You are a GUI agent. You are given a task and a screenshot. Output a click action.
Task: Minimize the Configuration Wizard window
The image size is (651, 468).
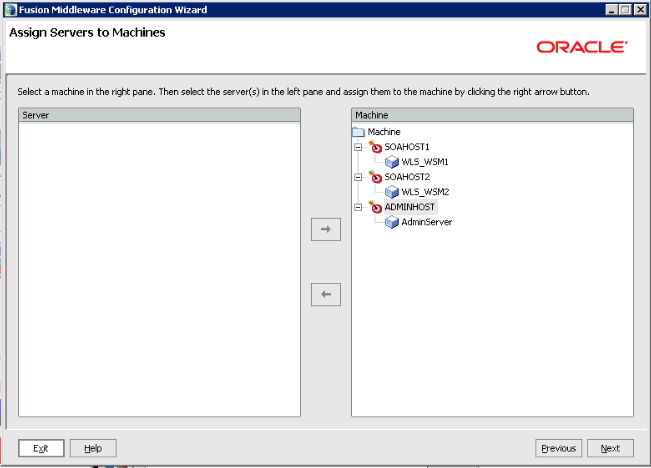pyautogui.click(x=611, y=10)
